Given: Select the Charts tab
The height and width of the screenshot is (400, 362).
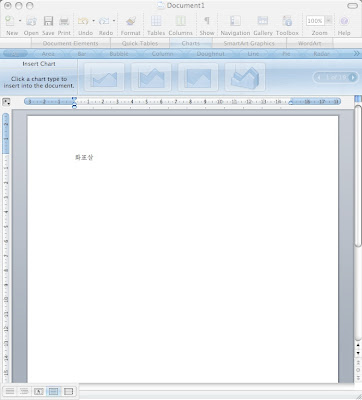Looking at the screenshot, I should [191, 43].
